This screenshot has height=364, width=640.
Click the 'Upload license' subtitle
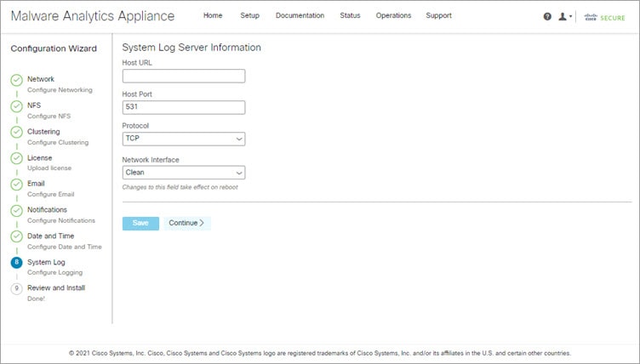pos(49,168)
